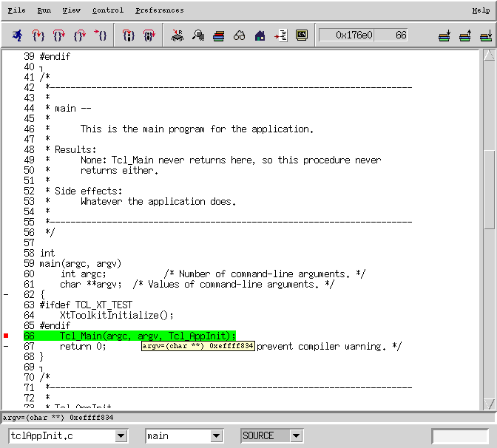497x448 pixels.
Task: Open Watch Expressions glasses icon
Action: pyautogui.click(x=239, y=35)
